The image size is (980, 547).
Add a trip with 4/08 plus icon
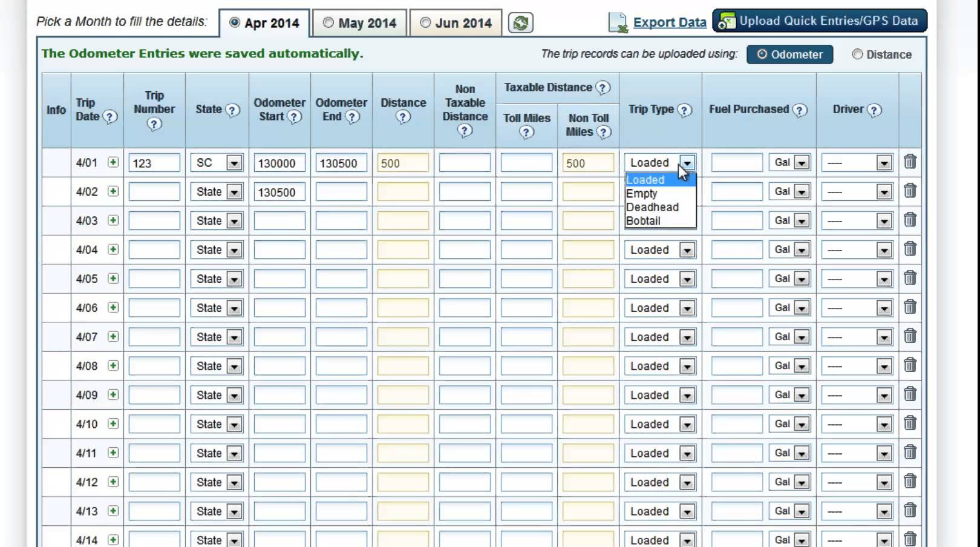(x=113, y=365)
